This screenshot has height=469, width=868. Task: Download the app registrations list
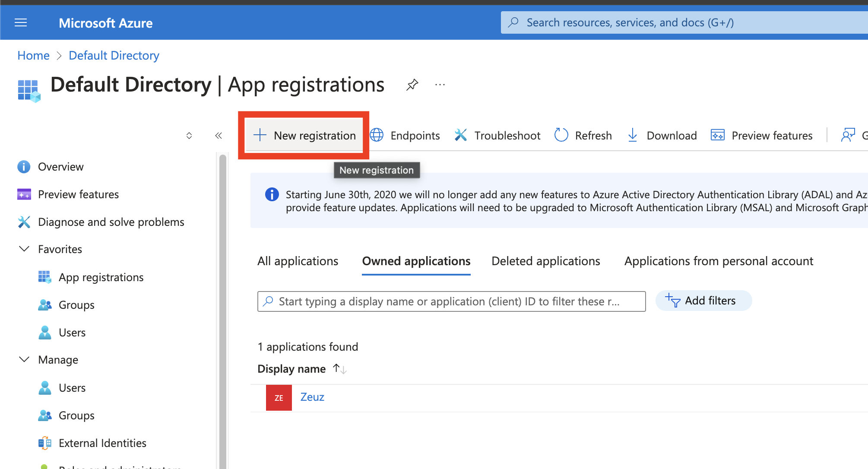662,135
